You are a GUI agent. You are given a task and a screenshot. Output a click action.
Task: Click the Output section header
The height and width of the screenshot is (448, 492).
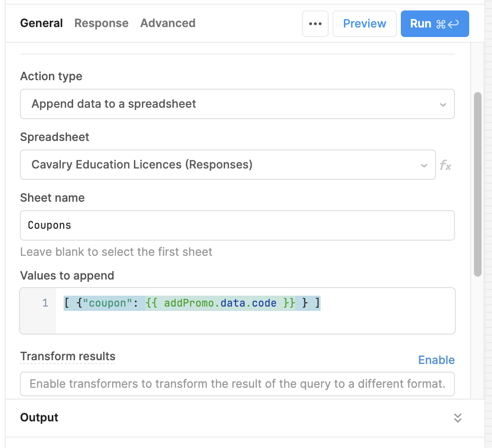[x=39, y=418]
